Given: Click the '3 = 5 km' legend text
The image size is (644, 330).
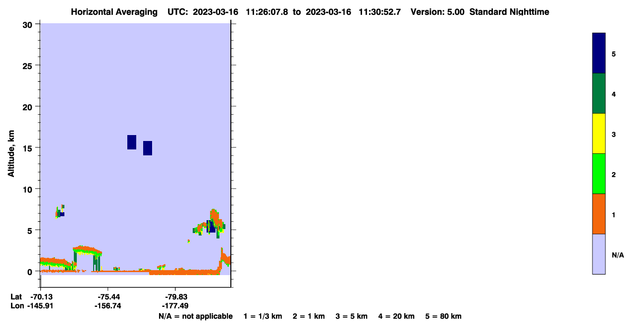Looking at the screenshot, I should point(352,316).
